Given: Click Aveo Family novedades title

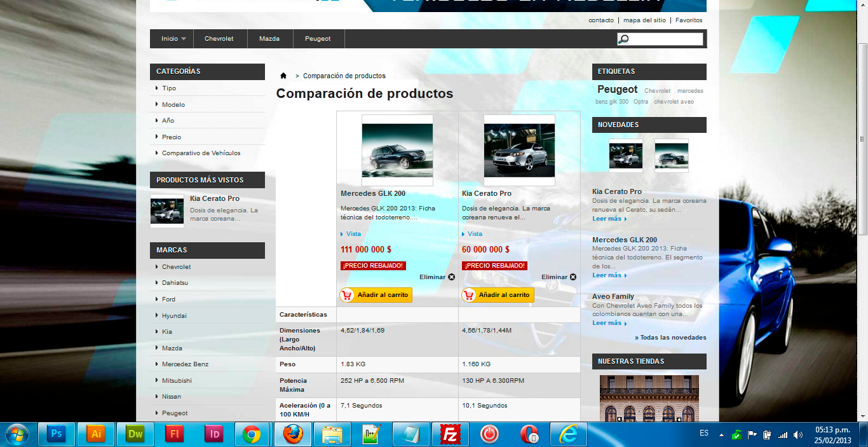Looking at the screenshot, I should click(613, 296).
